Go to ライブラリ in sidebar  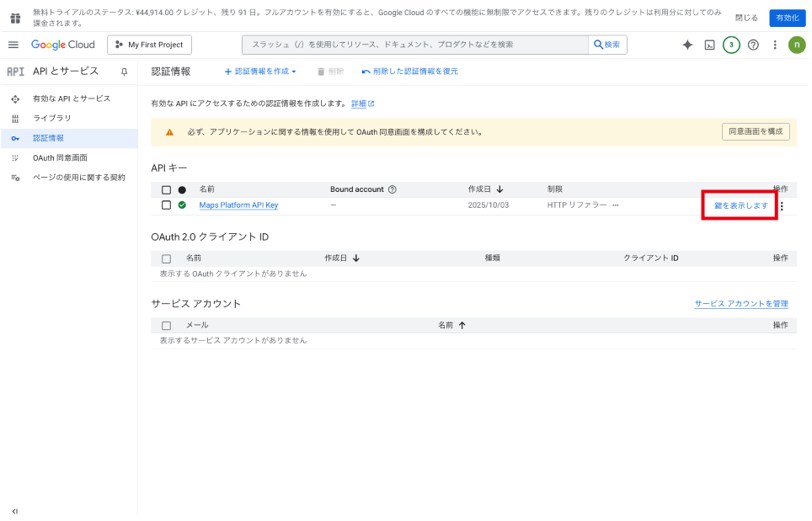click(x=52, y=118)
